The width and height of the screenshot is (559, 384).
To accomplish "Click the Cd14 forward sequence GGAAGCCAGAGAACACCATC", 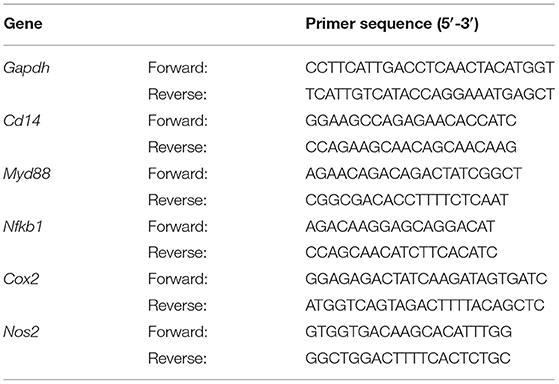I will coord(411,121).
